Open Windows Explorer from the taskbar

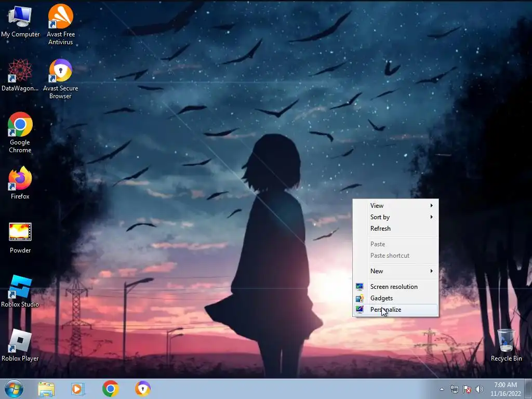click(x=46, y=389)
